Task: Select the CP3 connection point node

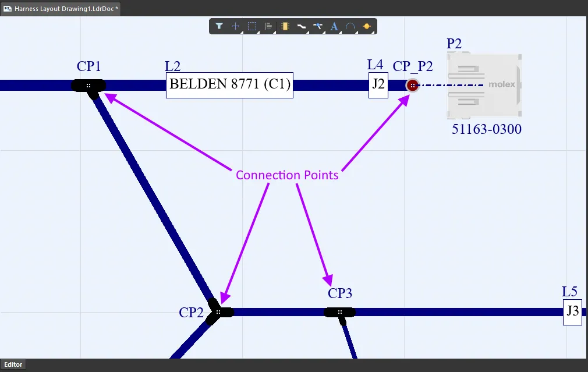Action: pos(339,312)
